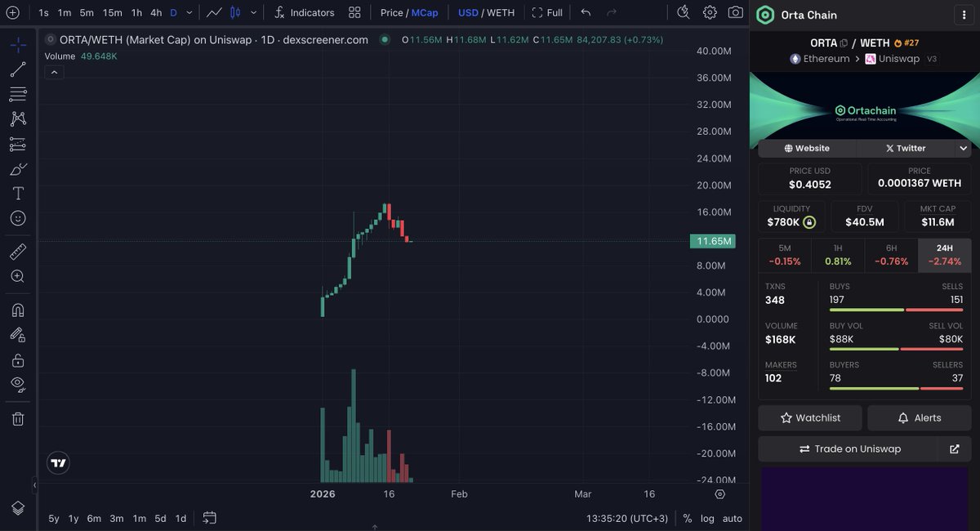Select the ruler measure tool
The width and height of the screenshot is (980, 531).
[x=18, y=252]
